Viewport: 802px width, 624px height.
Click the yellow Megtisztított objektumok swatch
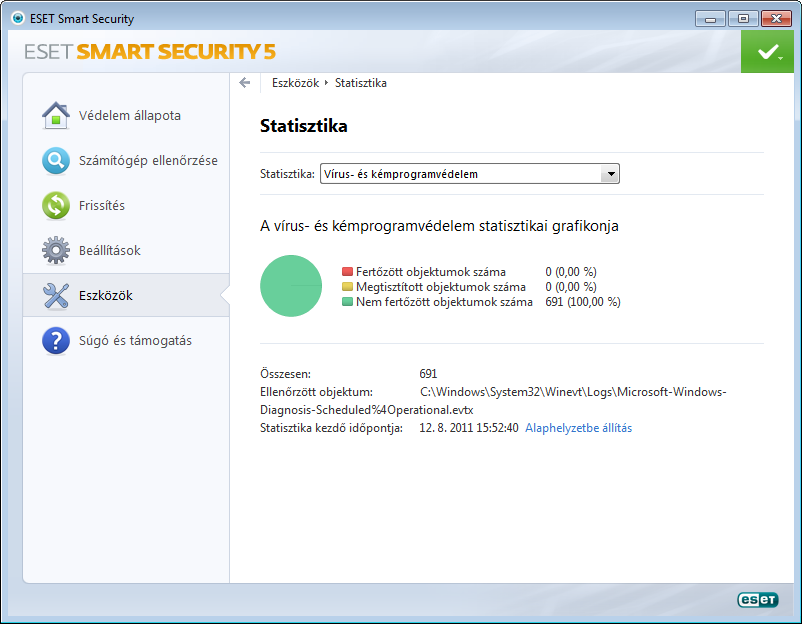tap(347, 286)
